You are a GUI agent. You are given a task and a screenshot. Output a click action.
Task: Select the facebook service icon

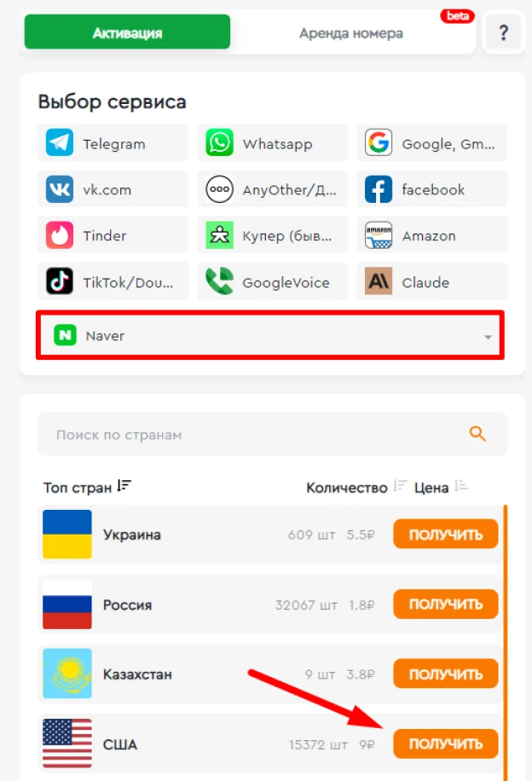pyautogui.click(x=379, y=189)
